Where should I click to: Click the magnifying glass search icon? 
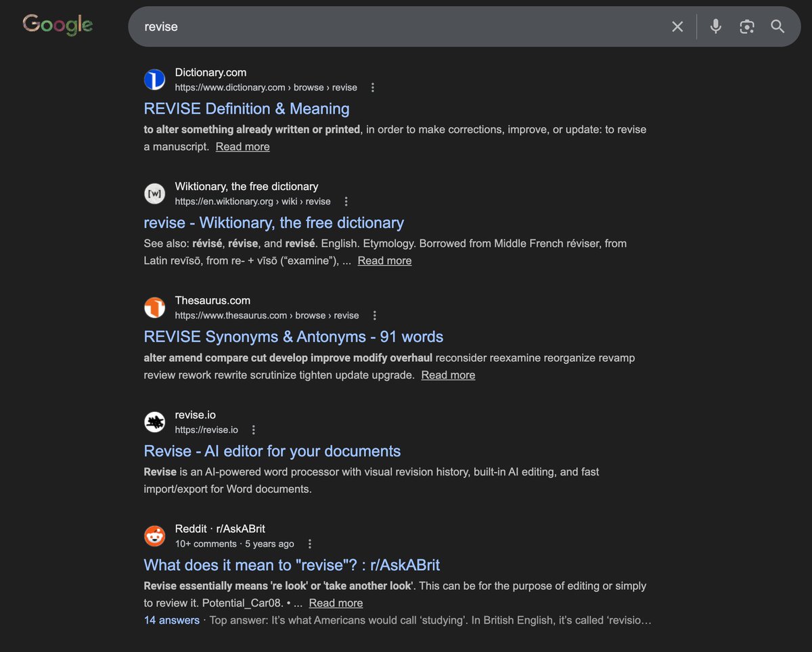point(777,26)
